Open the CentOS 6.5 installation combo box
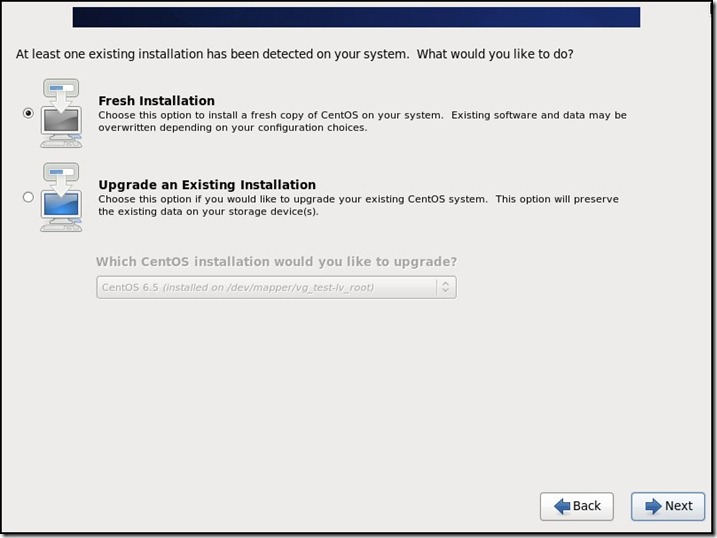The height and width of the screenshot is (538, 717). point(266,288)
